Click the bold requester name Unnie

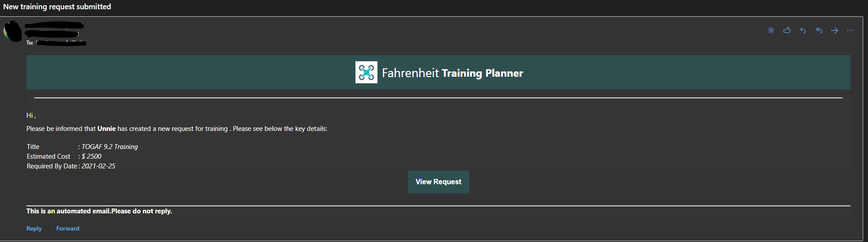point(106,129)
